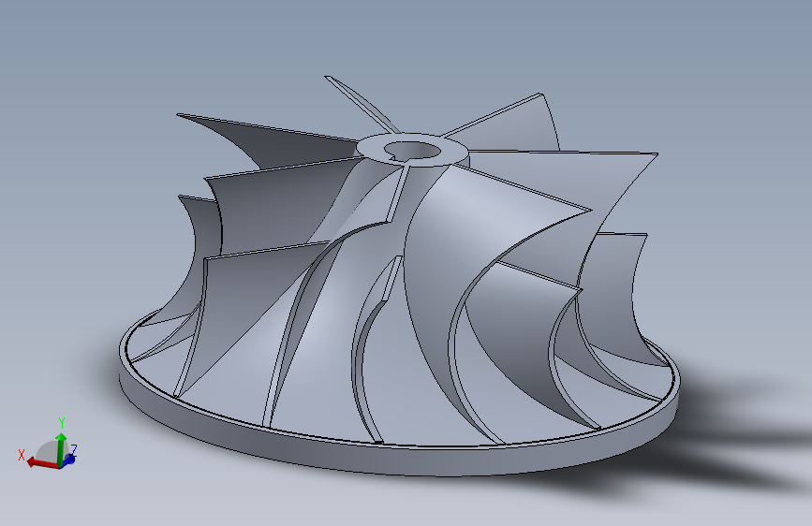Viewport: 812px width, 526px height.
Task: Click the blue Z axis arrow of the triad
Action: coord(69,460)
